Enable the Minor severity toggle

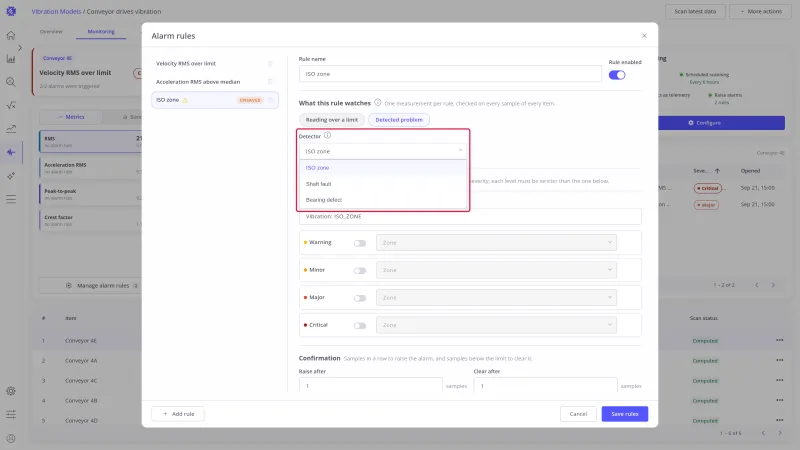coord(360,270)
